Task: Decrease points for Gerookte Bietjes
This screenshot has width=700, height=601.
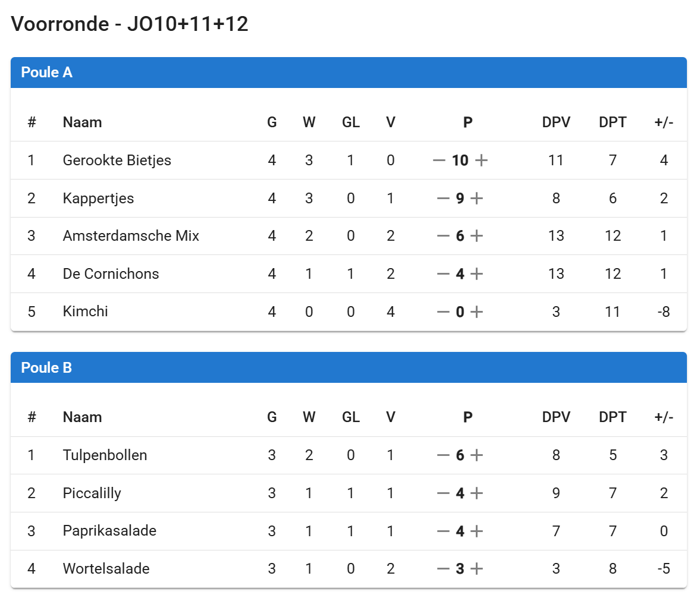Action: click(439, 161)
